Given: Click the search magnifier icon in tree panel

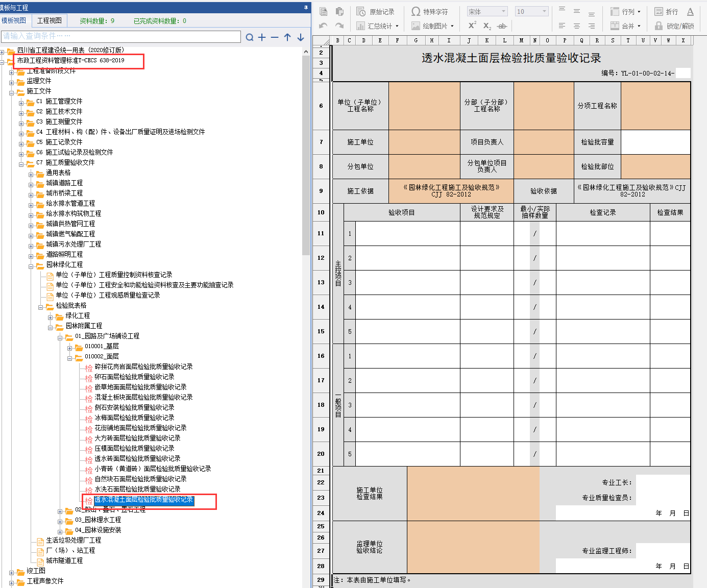Looking at the screenshot, I should [250, 37].
